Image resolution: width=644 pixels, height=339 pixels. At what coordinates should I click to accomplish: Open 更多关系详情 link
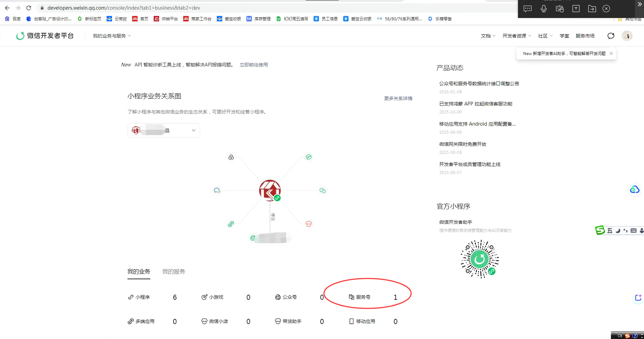[398, 98]
